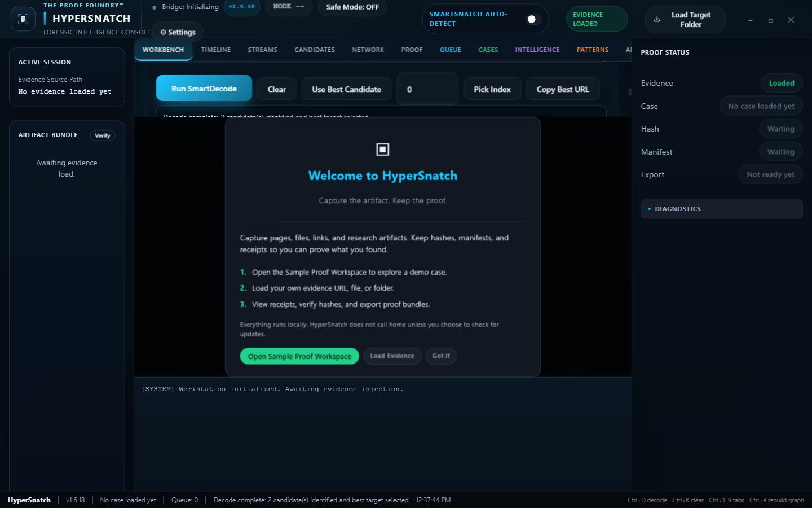Click the 'Ctrl+1–9 tabs' shortcut hint
Image resolution: width=812 pixels, height=508 pixels.
click(726, 500)
